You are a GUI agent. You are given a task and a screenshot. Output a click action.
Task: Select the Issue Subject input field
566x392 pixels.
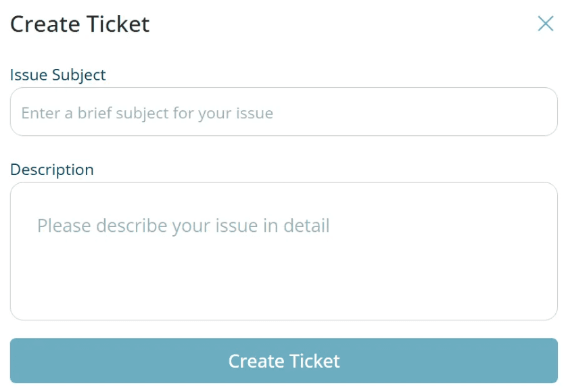coord(283,112)
